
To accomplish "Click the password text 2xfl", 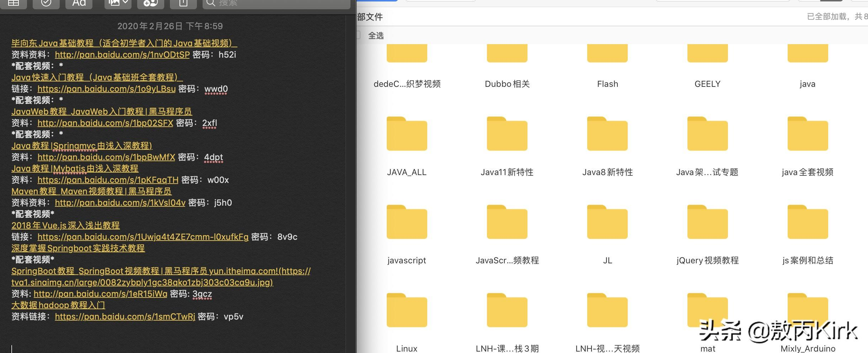I will point(209,123).
